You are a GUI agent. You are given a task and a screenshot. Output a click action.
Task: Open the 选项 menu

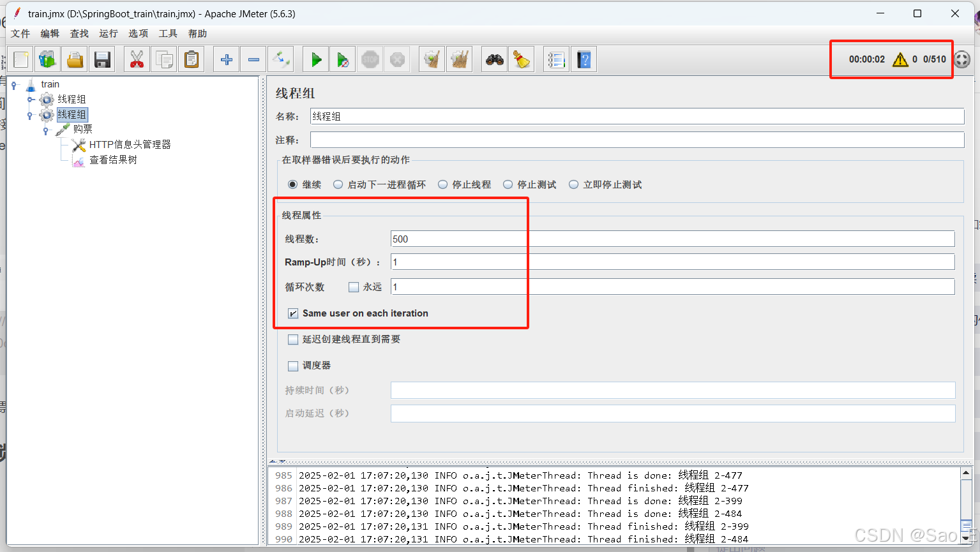[138, 33]
